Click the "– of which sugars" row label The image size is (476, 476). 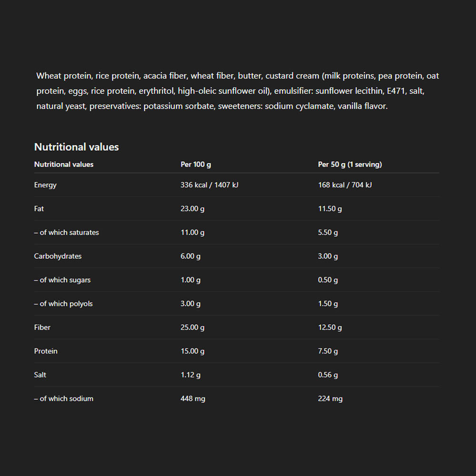click(62, 280)
